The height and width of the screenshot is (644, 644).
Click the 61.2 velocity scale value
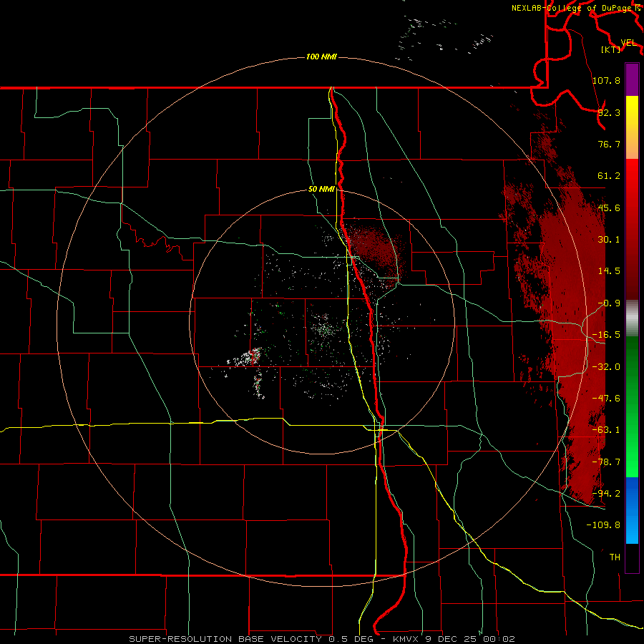click(609, 176)
